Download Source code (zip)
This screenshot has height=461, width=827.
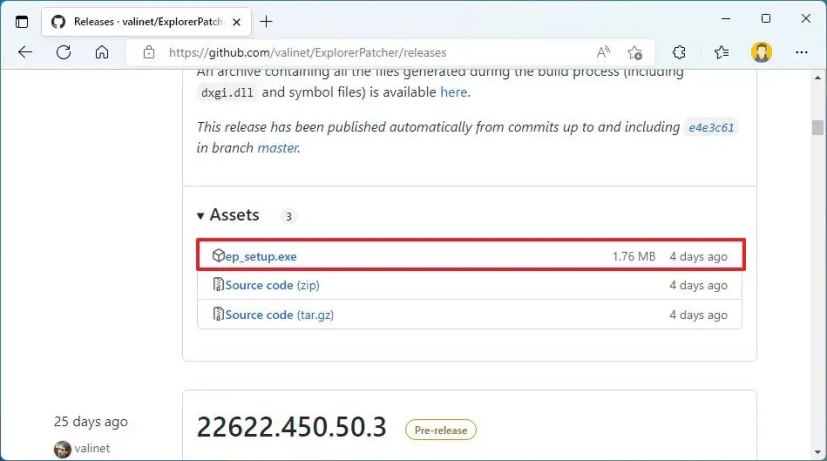[x=272, y=285]
